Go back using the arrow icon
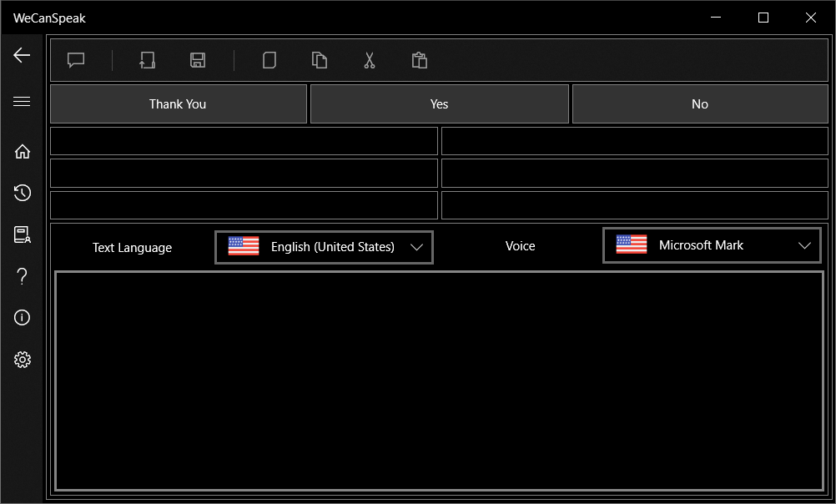 point(22,55)
